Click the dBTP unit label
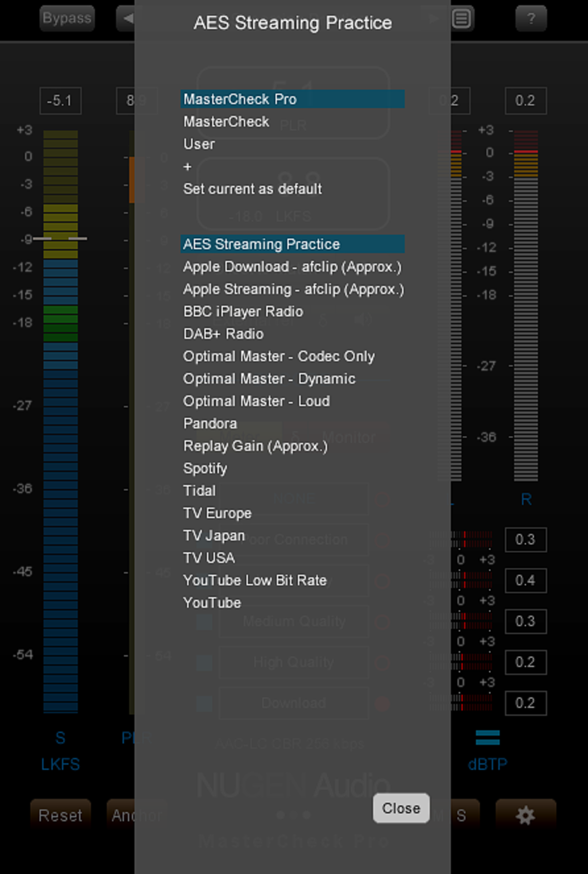 tap(487, 764)
